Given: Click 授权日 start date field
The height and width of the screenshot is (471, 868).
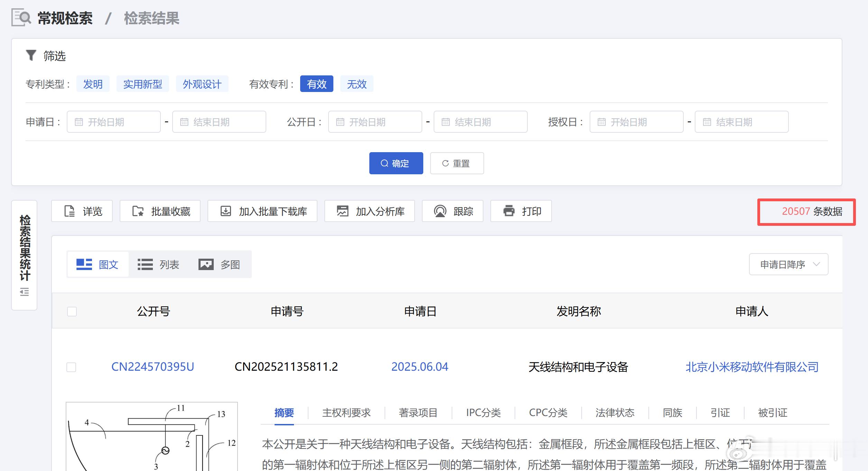Looking at the screenshot, I should coord(637,122).
